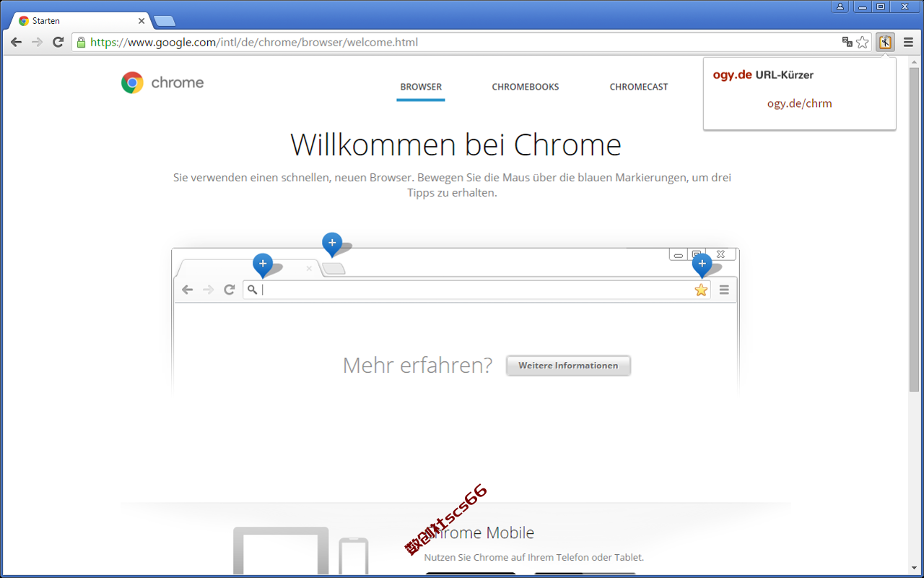Open the user profile button in title bar

tap(840, 7)
